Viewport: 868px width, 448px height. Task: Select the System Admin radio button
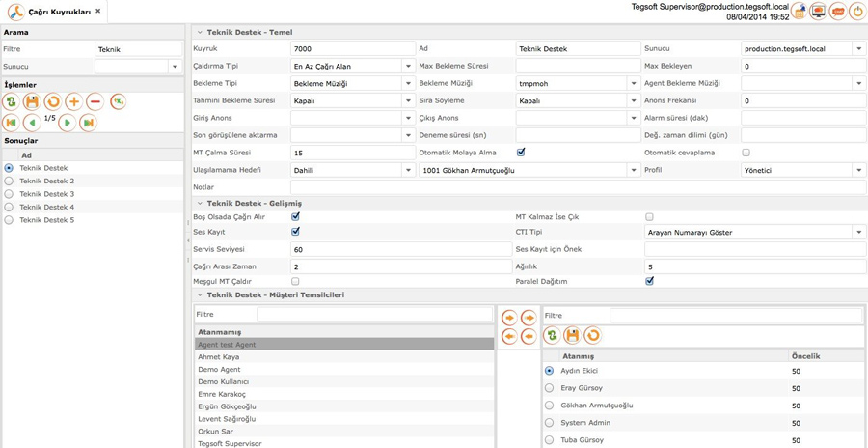(549, 423)
